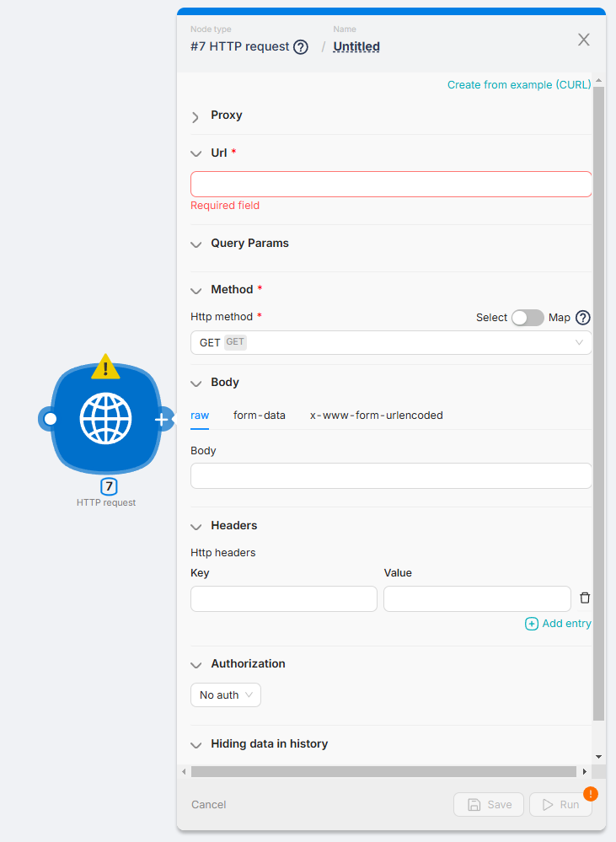
Task: Open help icon next to HTTP request title
Action: tap(301, 47)
